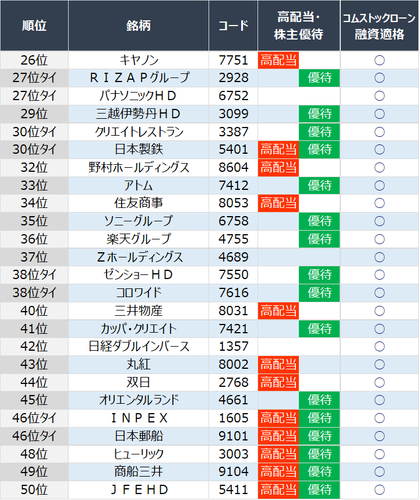This screenshot has width=420, height=500.
Task: Click the red 高配当 badge for 三井物産
Action: coord(278,311)
